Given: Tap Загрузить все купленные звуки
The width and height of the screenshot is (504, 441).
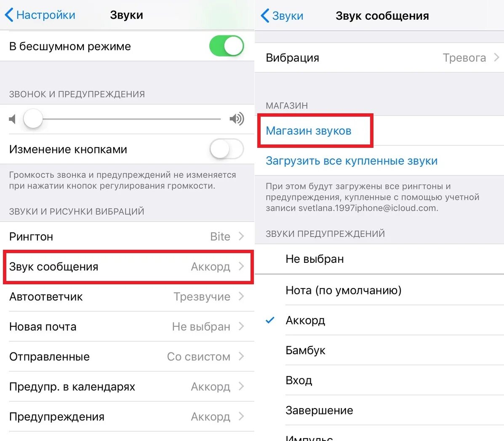Looking at the screenshot, I should tap(352, 161).
